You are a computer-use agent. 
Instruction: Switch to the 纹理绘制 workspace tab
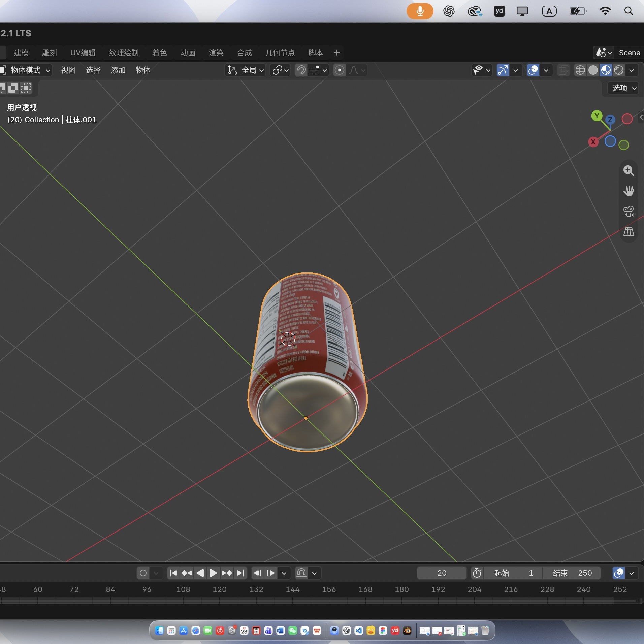[124, 53]
